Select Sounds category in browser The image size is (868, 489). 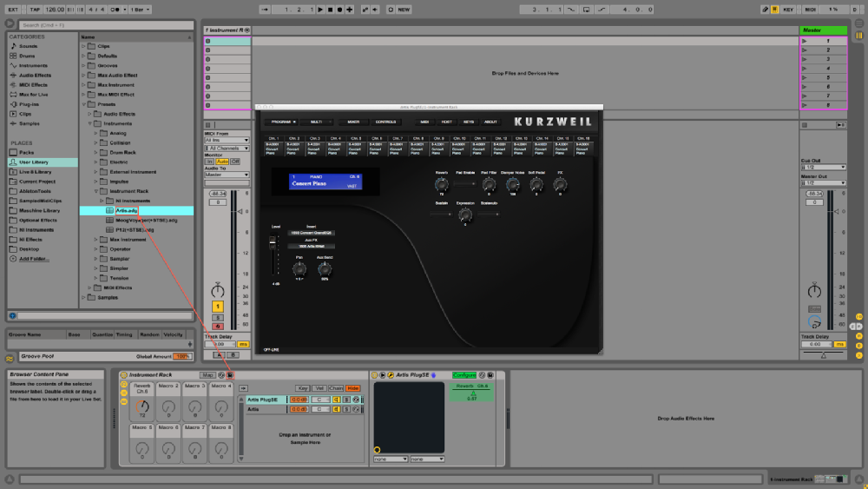pyautogui.click(x=29, y=46)
